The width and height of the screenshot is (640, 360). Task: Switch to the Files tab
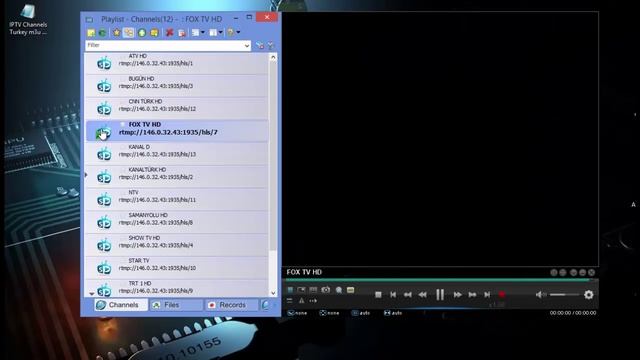(x=176, y=305)
